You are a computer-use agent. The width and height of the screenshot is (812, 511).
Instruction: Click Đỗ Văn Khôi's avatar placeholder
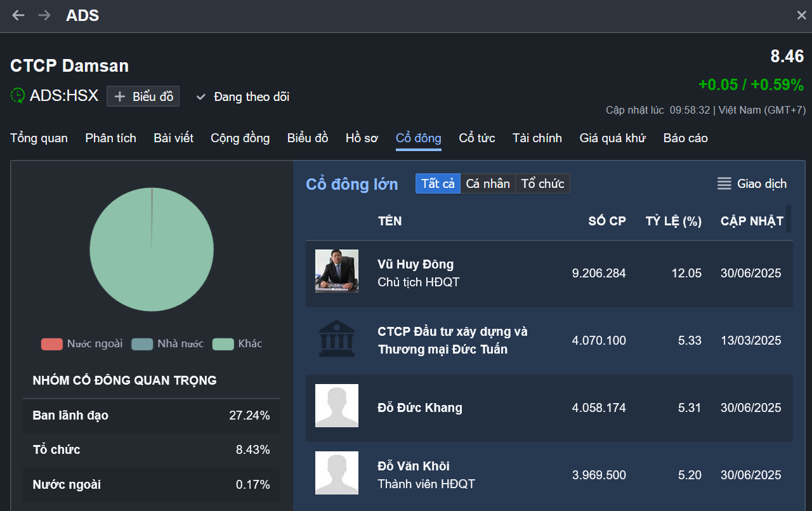pos(337,473)
